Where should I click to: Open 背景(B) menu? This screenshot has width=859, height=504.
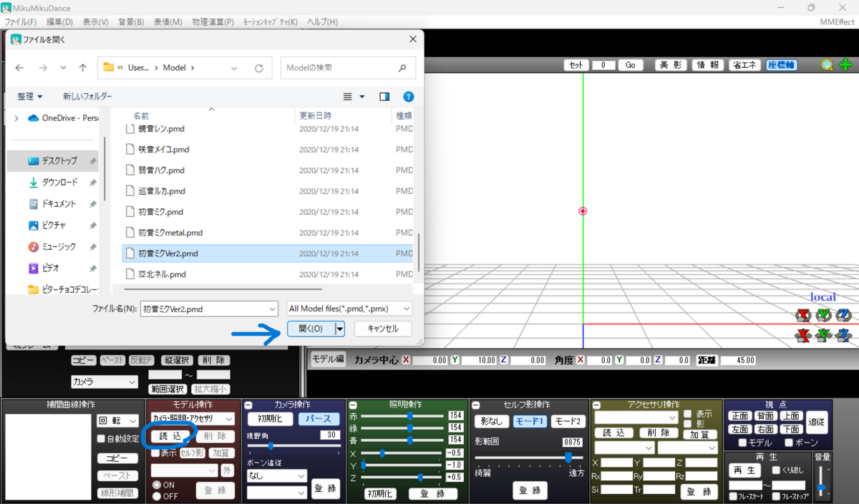point(131,22)
